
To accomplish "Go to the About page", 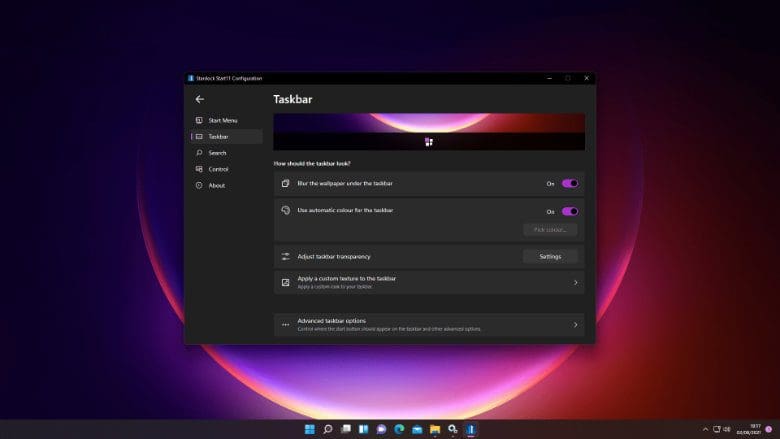I will (216, 185).
